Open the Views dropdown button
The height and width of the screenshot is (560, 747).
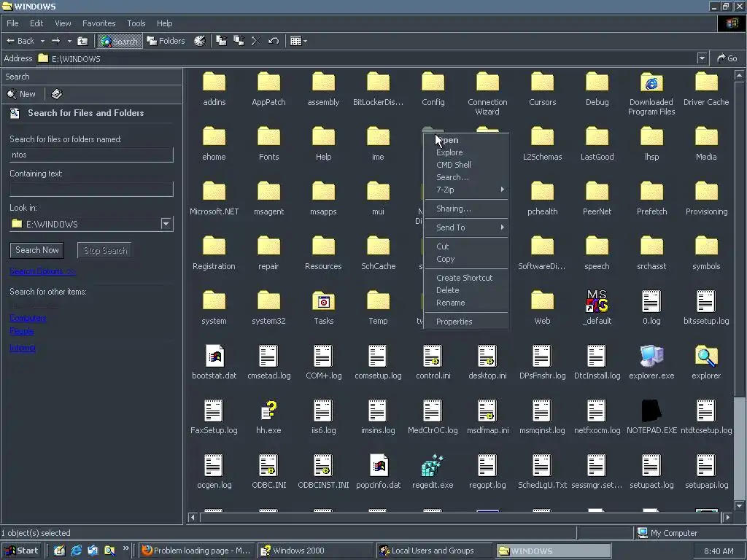(x=298, y=41)
